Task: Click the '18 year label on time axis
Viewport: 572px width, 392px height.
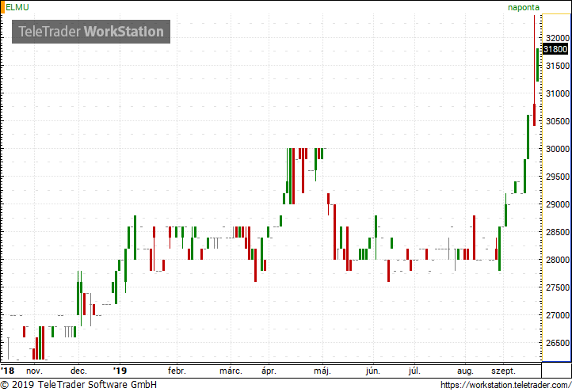Action: 7,371
